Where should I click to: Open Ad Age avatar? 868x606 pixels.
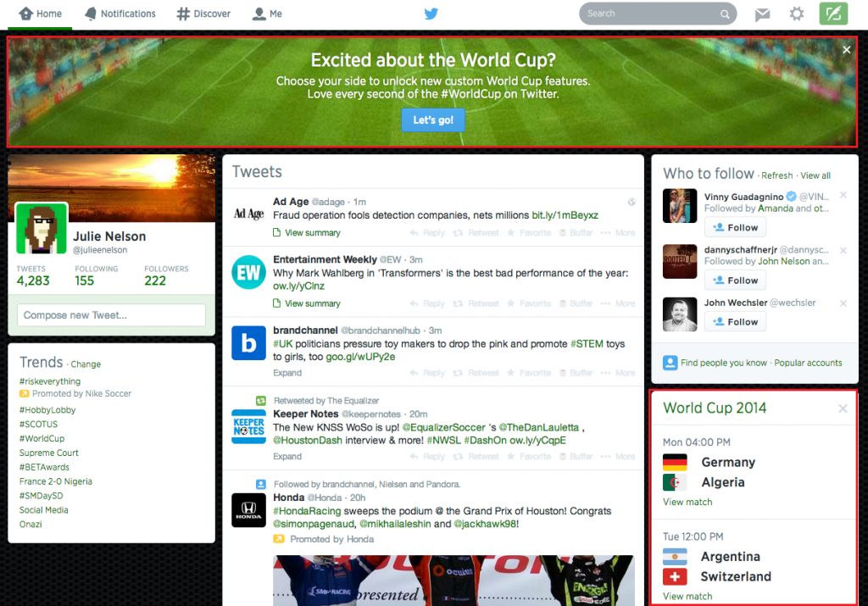point(248,214)
